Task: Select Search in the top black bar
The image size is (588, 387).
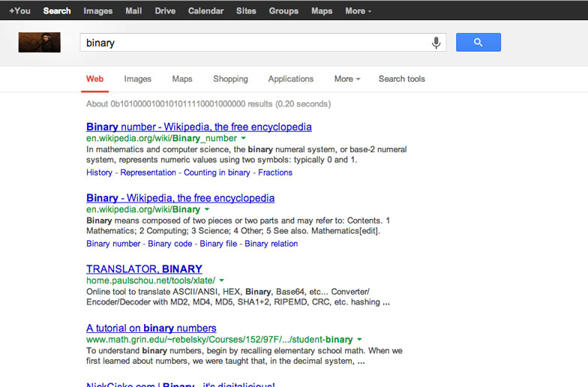Action: click(57, 10)
